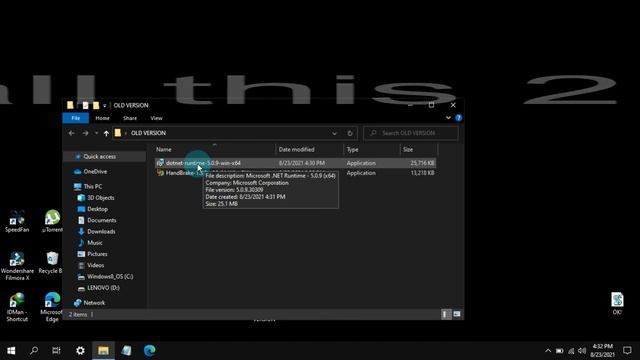Go forward with the forward arrow
Image resolution: width=640 pixels, height=360 pixels.
tap(85, 133)
